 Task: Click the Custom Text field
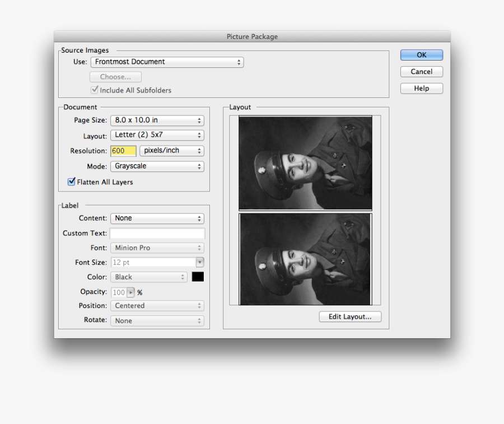(157, 234)
